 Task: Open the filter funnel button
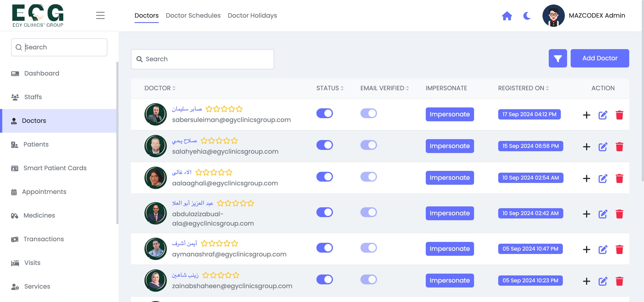pyautogui.click(x=558, y=58)
